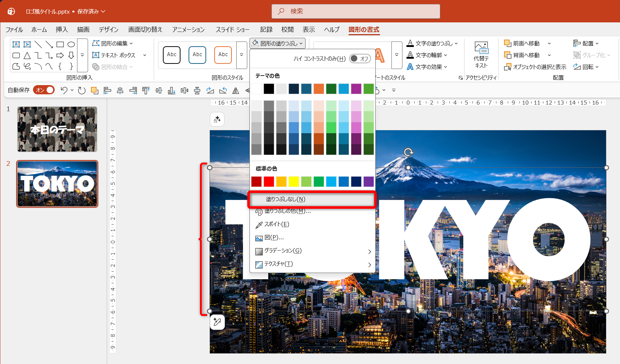
Task: Click the 背面へ移動 button
Action: click(522, 55)
